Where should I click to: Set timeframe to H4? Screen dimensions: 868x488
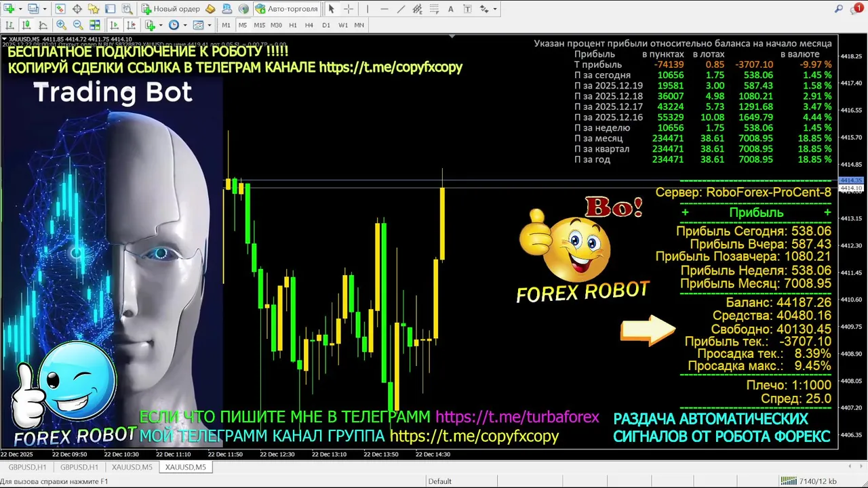[309, 25]
